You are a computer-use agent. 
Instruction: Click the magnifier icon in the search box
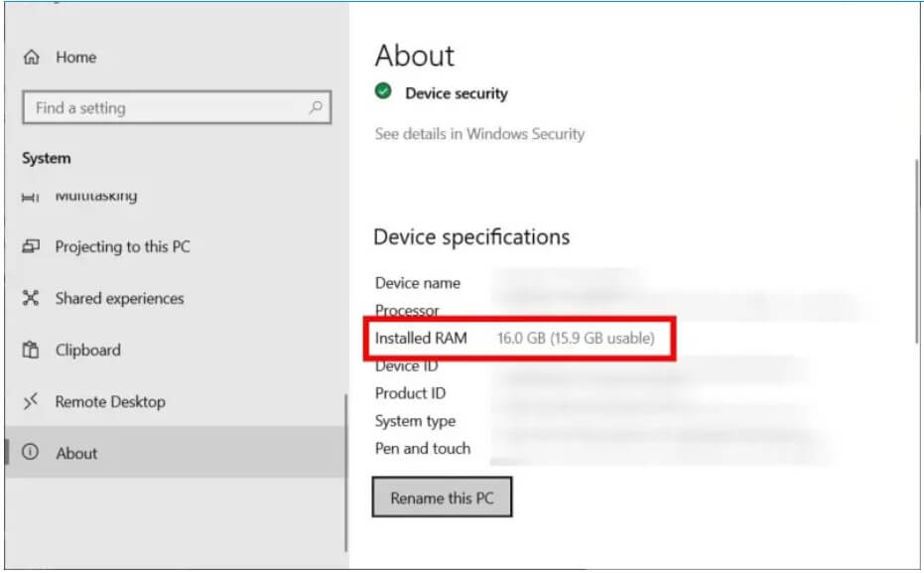(316, 107)
